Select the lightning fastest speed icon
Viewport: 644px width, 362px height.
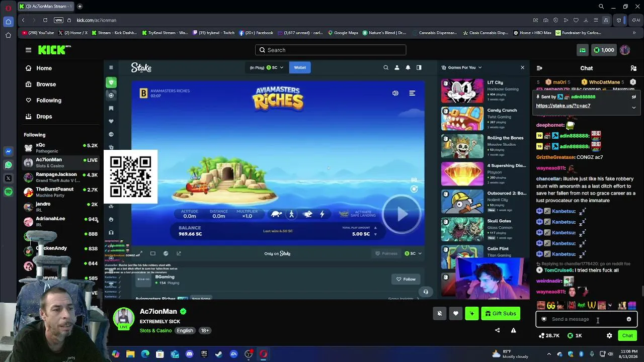tap(322, 214)
